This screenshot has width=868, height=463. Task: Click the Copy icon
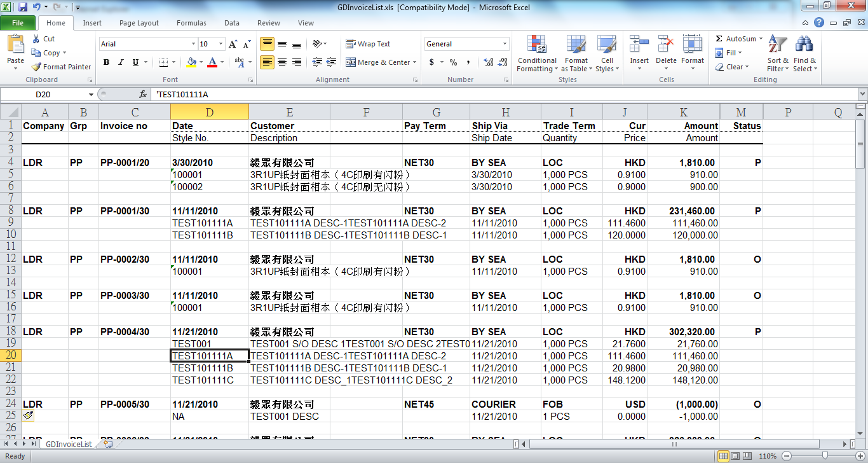(37, 53)
